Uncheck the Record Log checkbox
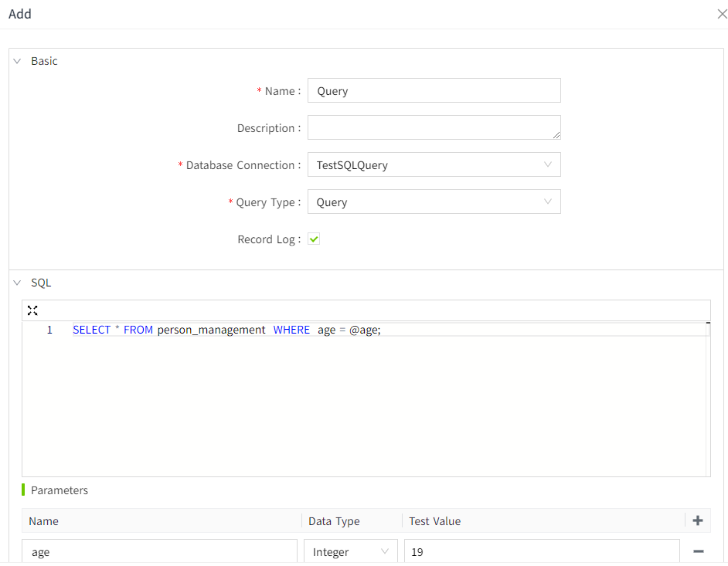 pyautogui.click(x=314, y=239)
